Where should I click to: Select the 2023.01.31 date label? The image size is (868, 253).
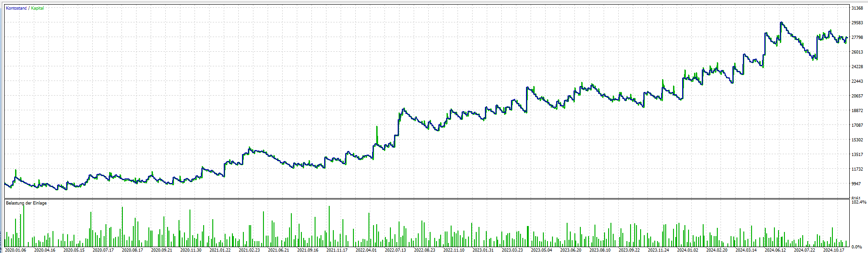pos(483,250)
